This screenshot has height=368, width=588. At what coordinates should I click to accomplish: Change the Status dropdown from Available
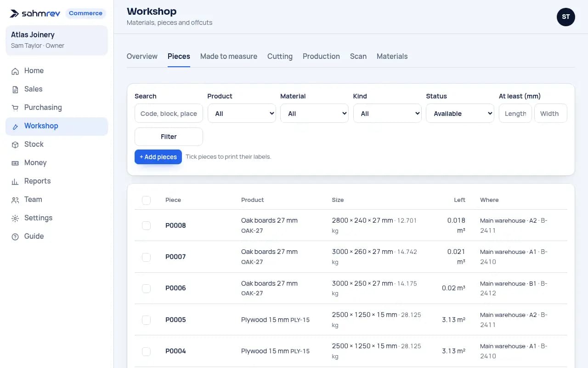[460, 114]
